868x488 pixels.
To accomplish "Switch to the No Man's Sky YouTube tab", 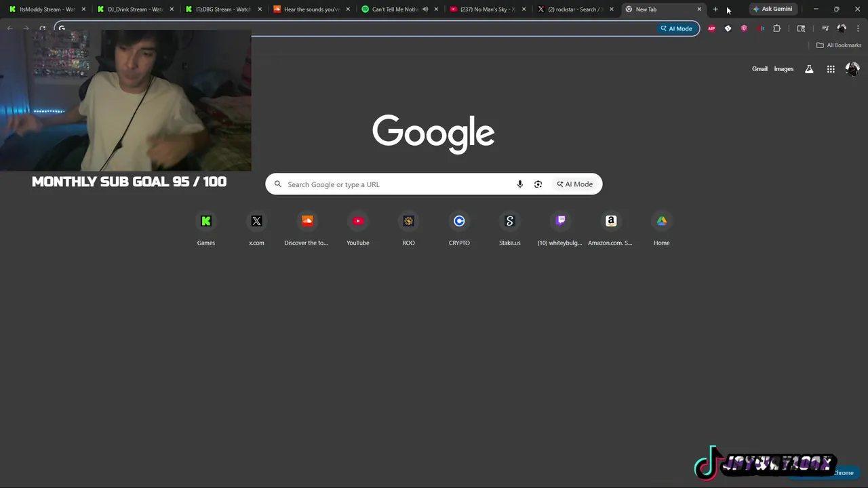I will click(x=487, y=9).
